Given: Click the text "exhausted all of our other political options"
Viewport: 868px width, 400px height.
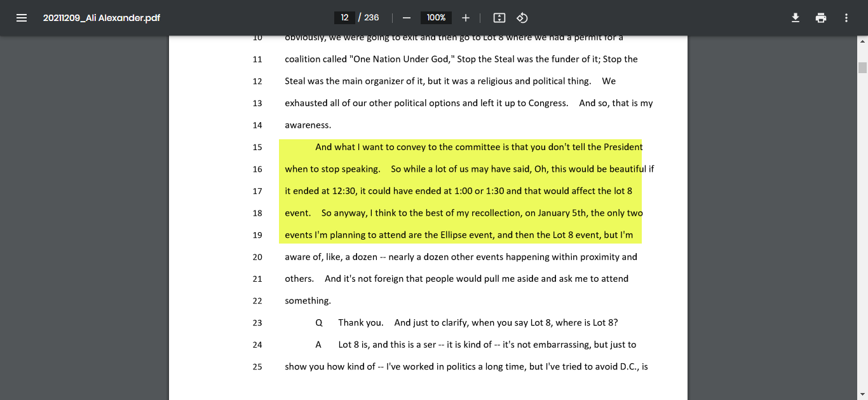Looking at the screenshot, I should pos(372,103).
